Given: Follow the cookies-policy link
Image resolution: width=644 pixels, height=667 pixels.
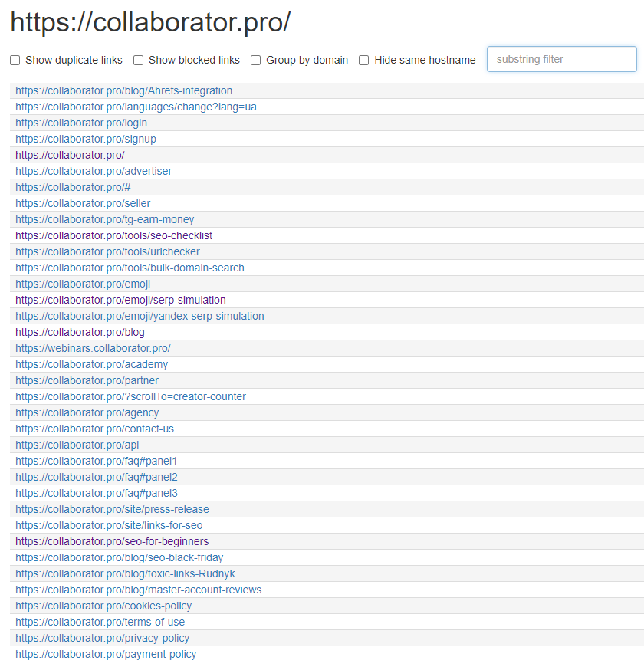Looking at the screenshot, I should coord(103,606).
